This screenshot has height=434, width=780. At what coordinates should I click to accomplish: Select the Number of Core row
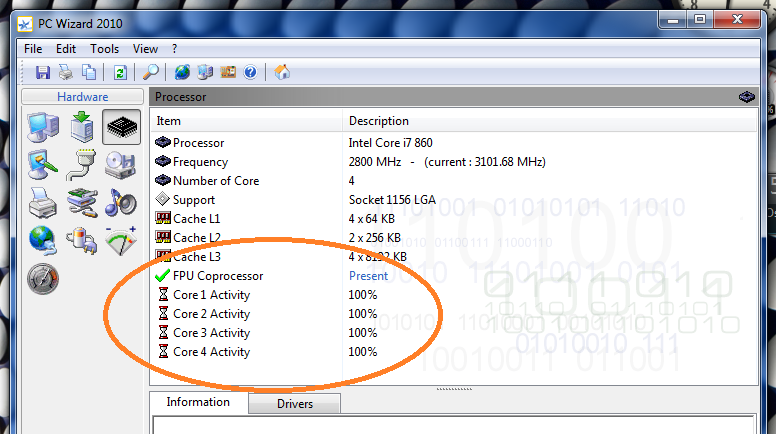[x=454, y=181]
